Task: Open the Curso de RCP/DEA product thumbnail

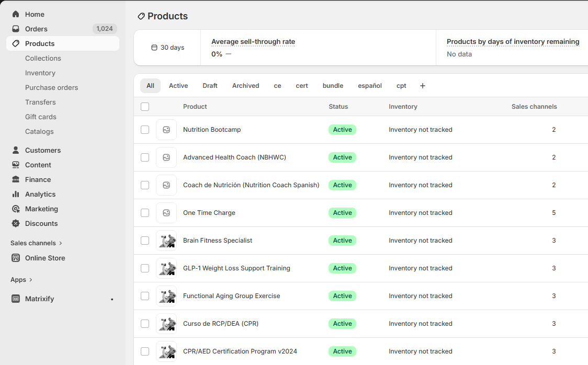Action: point(166,323)
